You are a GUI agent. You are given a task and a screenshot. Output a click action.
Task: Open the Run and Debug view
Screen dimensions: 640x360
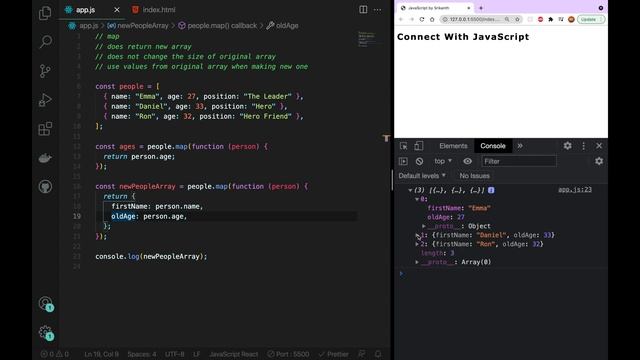[x=45, y=100]
